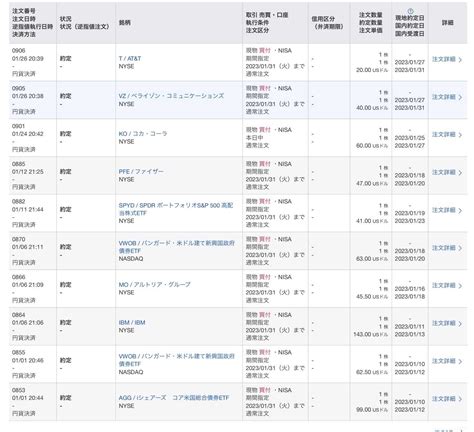Open the VWOB link in order 0855 row
This screenshot has width=474, height=432.
click(177, 360)
